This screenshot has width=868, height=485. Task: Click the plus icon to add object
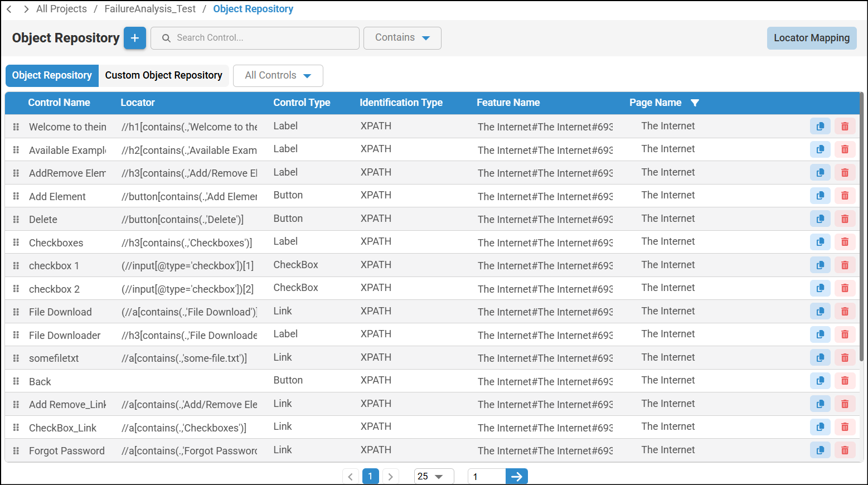click(x=135, y=38)
